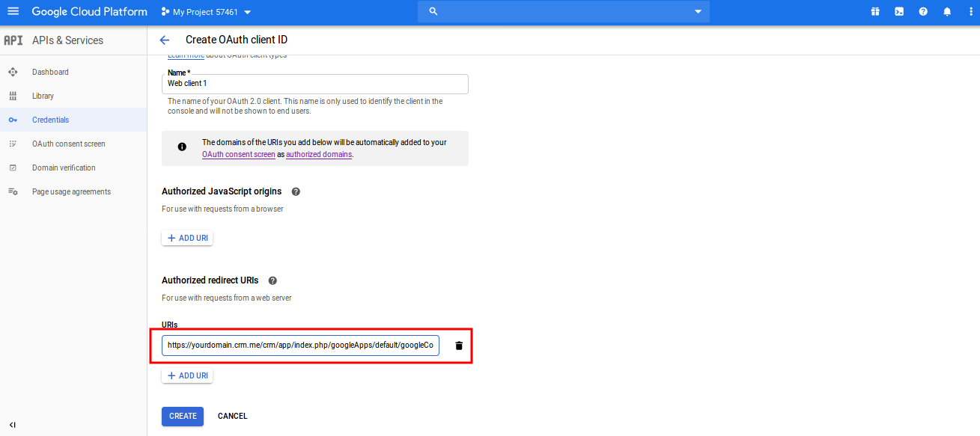Screen dimensions: 980x436
Task: Add URI under Authorized JavaScript origins
Action: click(187, 238)
